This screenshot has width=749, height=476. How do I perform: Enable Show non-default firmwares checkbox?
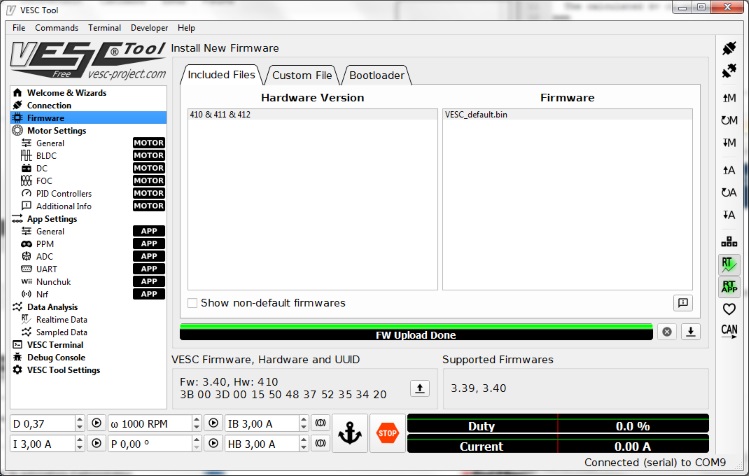click(192, 303)
